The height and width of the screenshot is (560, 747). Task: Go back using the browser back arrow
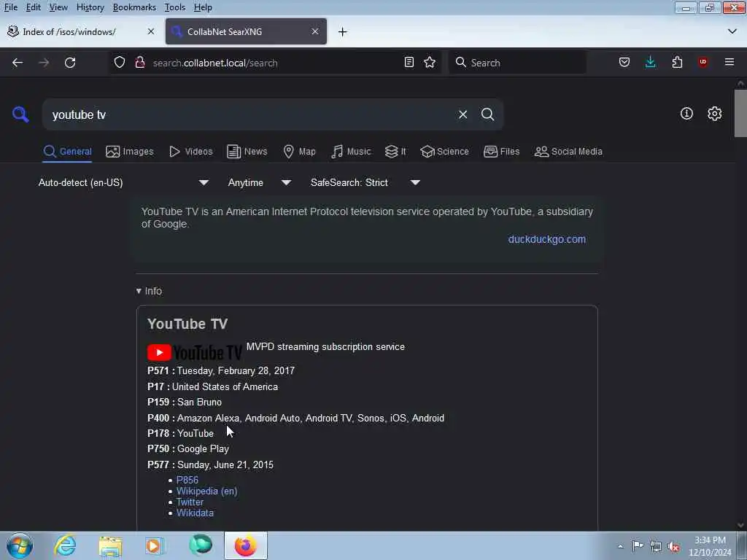tap(18, 63)
